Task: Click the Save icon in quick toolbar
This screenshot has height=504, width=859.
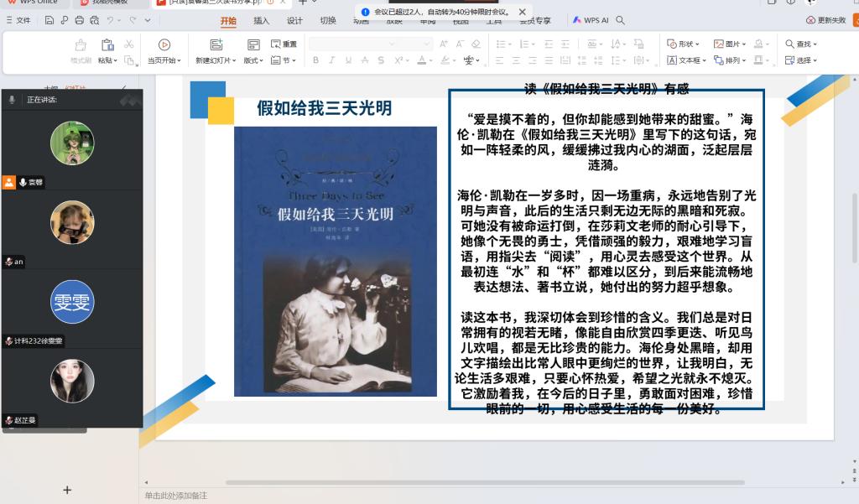Action: pos(49,19)
